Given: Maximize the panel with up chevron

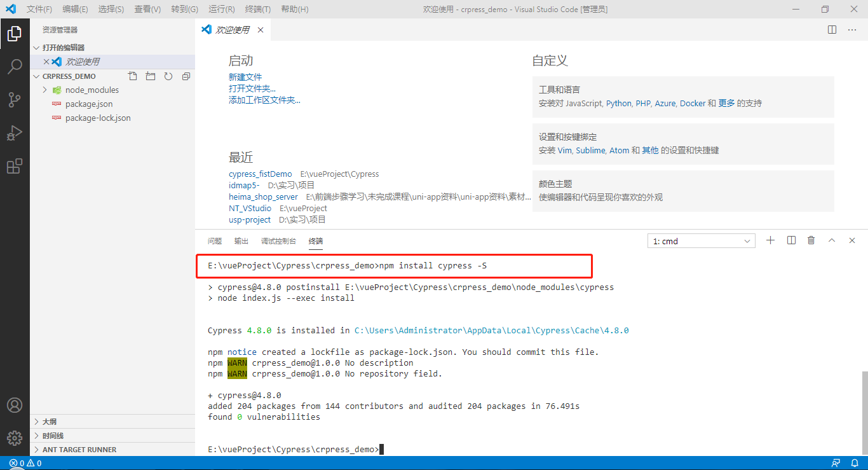Looking at the screenshot, I should click(832, 240).
